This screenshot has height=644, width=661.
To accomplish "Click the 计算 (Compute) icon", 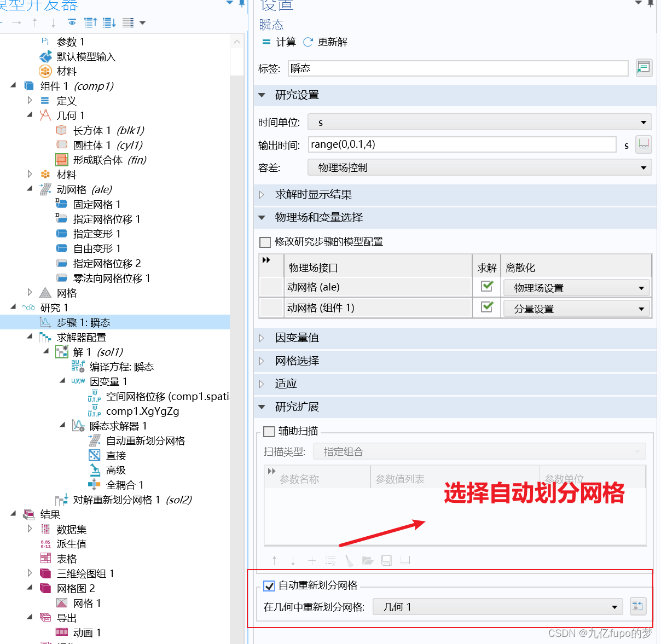I will [x=266, y=42].
